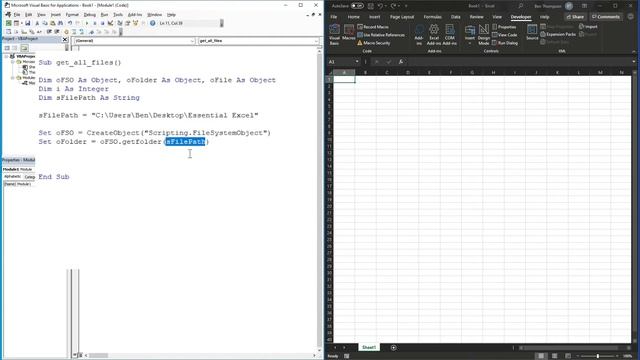Open XML Source pane icon
Viewport: 640px width, 360px height.
pyautogui.click(x=532, y=32)
